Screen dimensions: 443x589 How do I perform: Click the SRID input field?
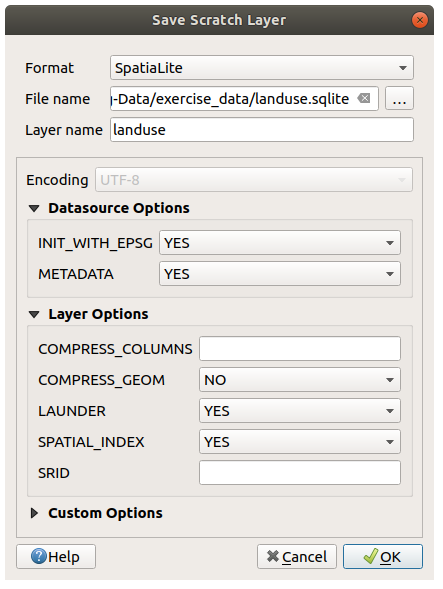coord(300,473)
